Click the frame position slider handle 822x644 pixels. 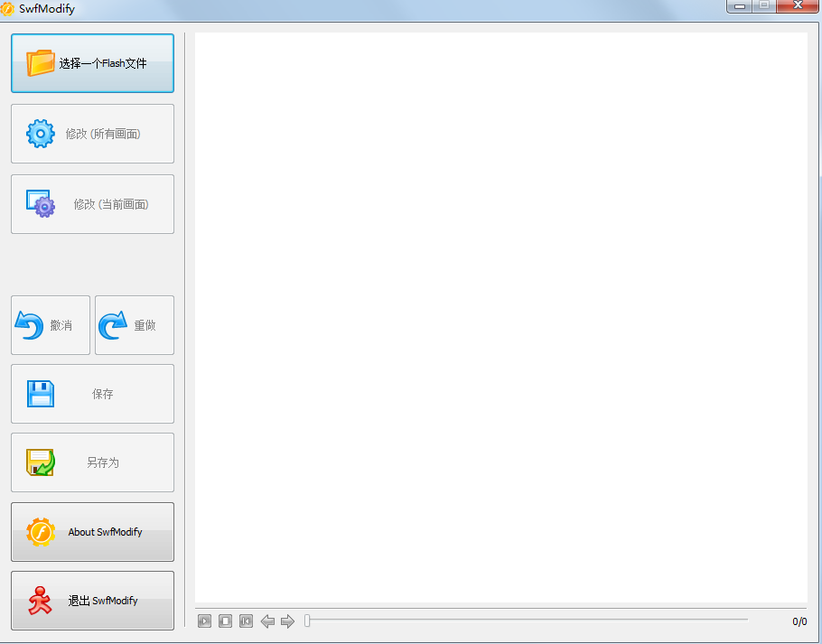click(306, 621)
